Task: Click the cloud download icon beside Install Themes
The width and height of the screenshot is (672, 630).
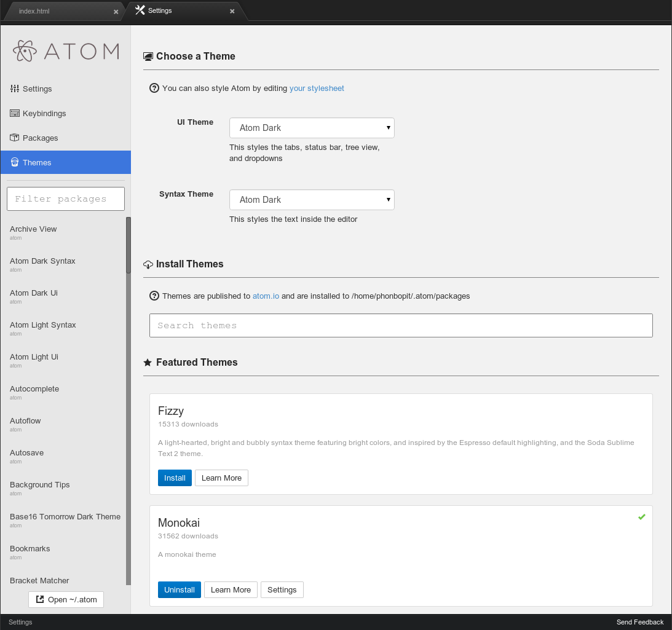Action: tap(148, 264)
